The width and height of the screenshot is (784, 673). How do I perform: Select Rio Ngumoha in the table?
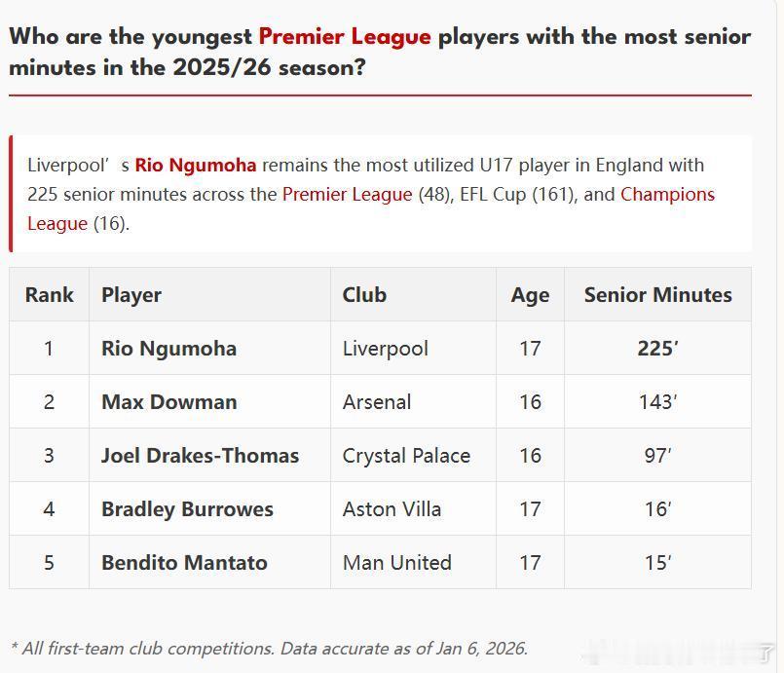click(x=168, y=349)
